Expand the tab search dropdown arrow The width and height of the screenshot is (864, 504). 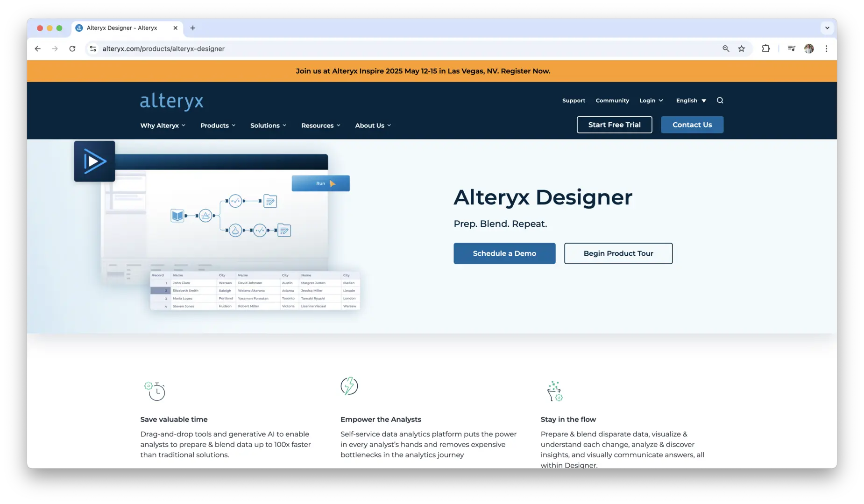[x=827, y=28]
